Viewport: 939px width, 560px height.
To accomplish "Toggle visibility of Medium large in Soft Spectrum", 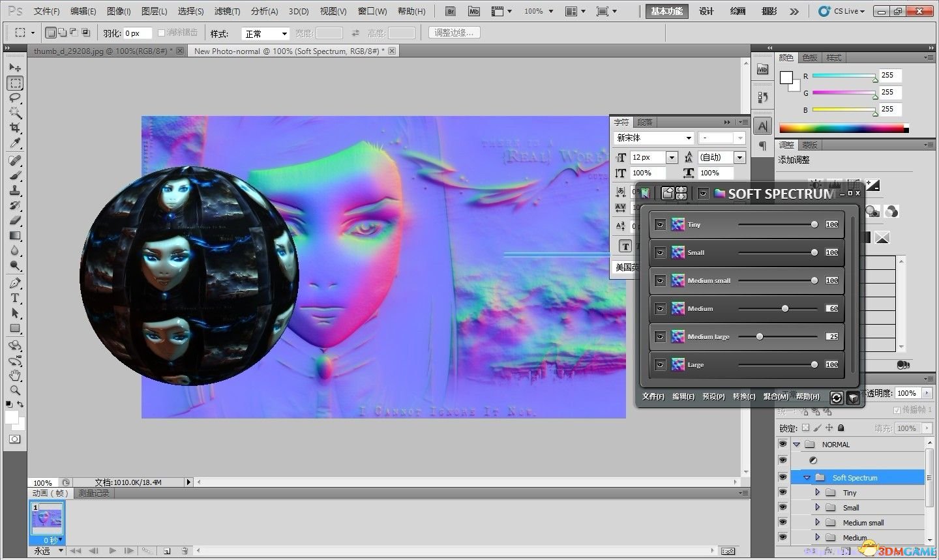I will 660,336.
